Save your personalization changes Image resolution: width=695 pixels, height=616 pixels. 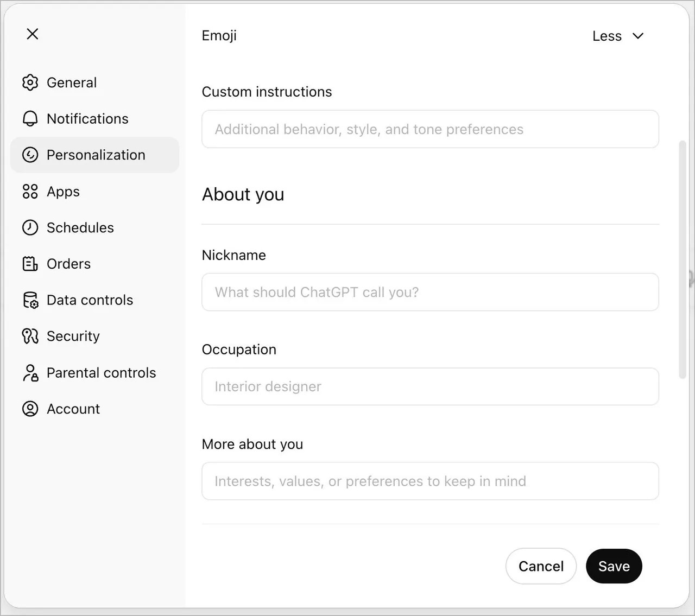click(x=614, y=566)
